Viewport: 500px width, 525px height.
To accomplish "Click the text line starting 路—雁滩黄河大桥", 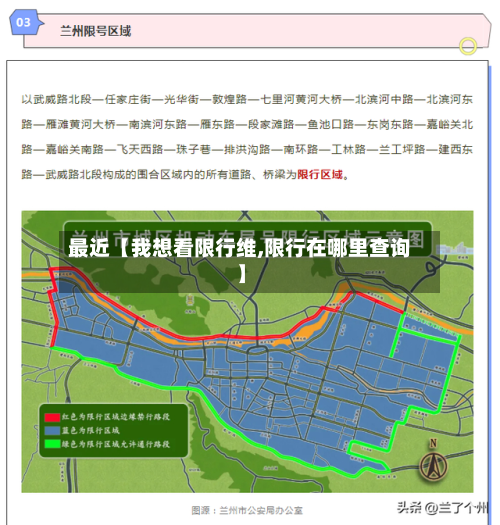I will click(247, 124).
